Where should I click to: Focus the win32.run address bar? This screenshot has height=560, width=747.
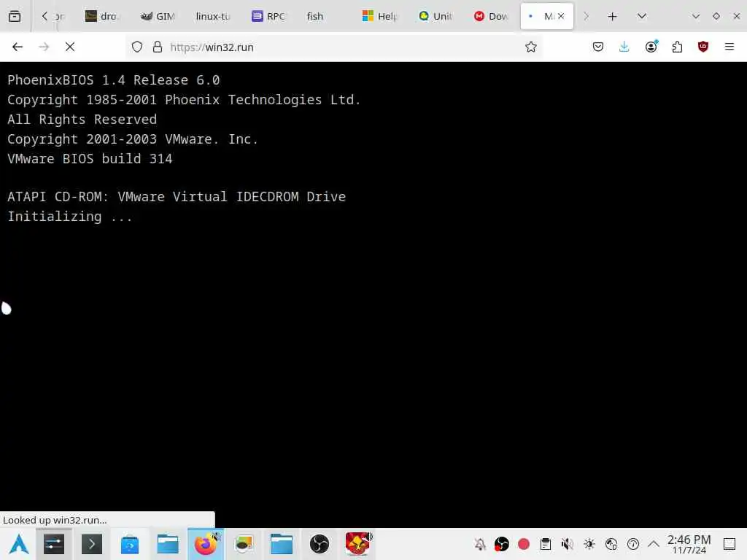333,47
